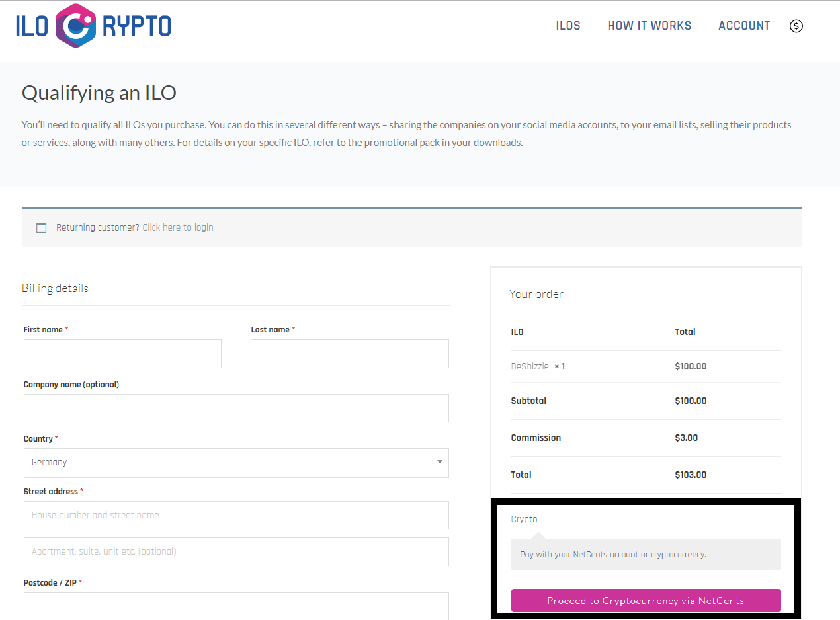840x620 pixels.
Task: Click the Apartment, suite, unit field
Action: (236, 552)
